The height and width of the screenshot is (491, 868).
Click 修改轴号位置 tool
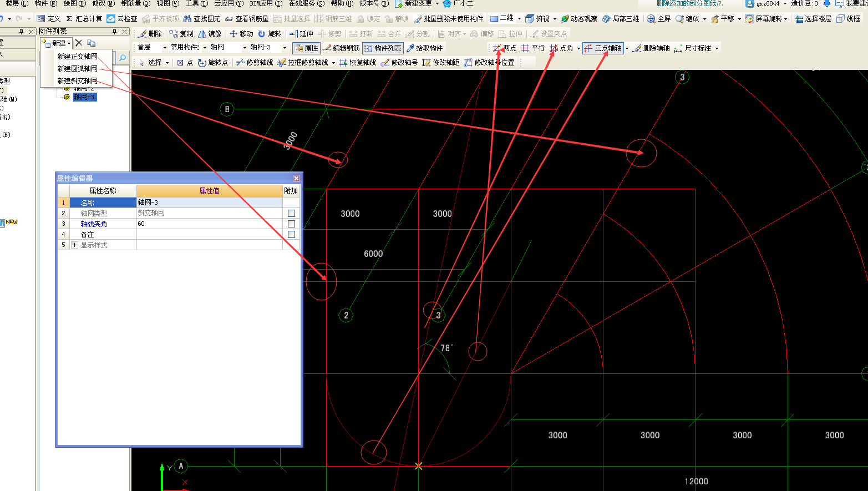pos(489,63)
